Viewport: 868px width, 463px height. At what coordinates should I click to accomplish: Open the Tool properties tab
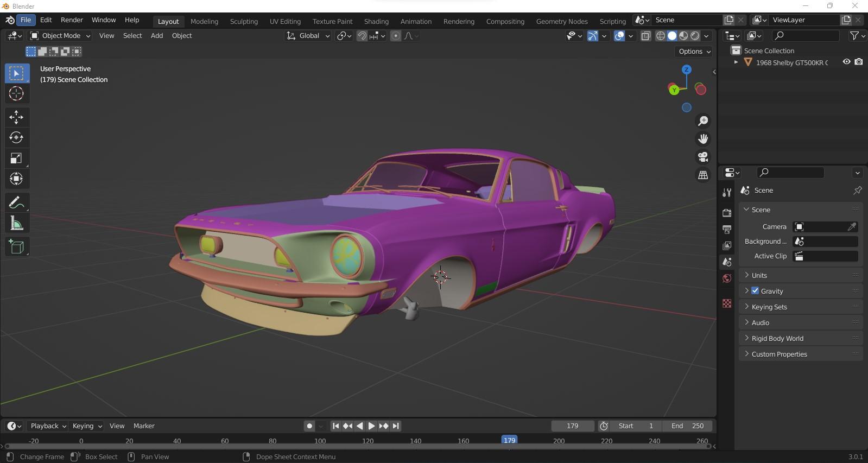point(727,192)
